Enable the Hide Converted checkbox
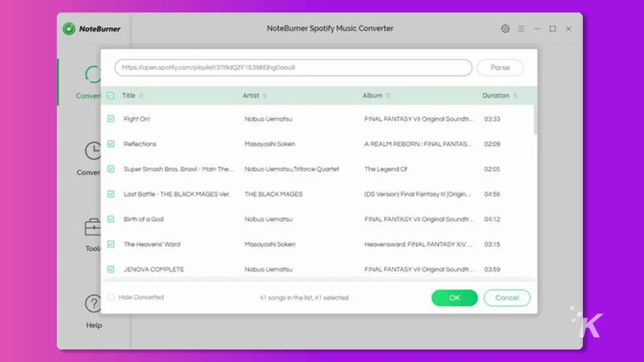Viewport: 644px width, 362px height. pyautogui.click(x=111, y=297)
